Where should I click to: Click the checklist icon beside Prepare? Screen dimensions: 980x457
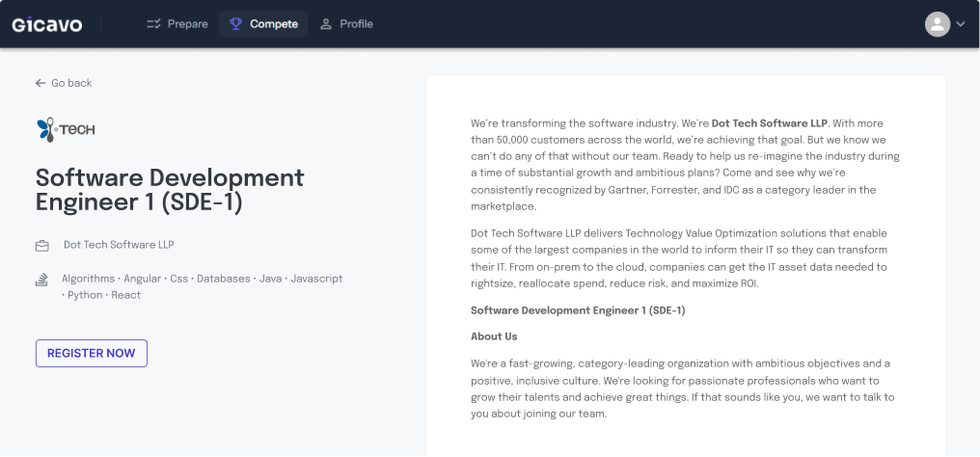[x=153, y=24]
